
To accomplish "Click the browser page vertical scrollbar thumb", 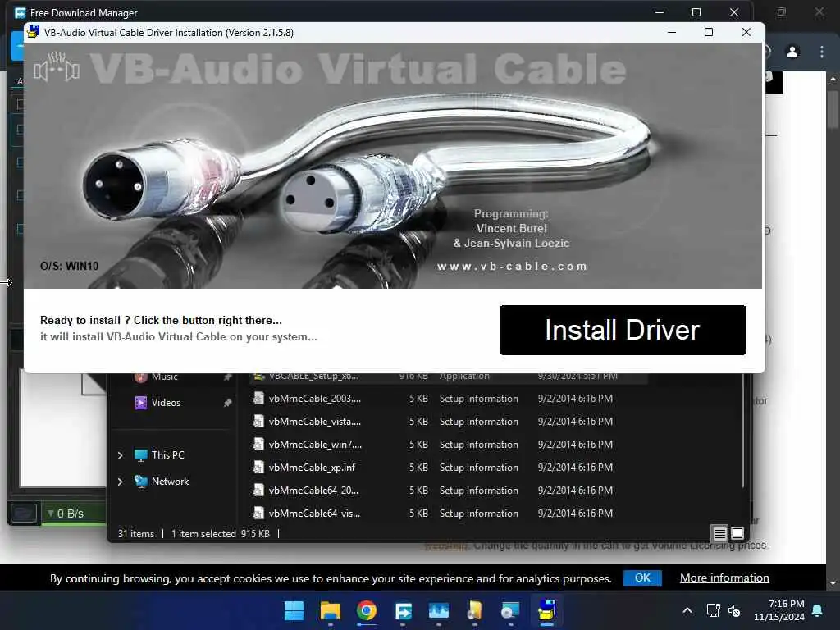I will coord(833,110).
